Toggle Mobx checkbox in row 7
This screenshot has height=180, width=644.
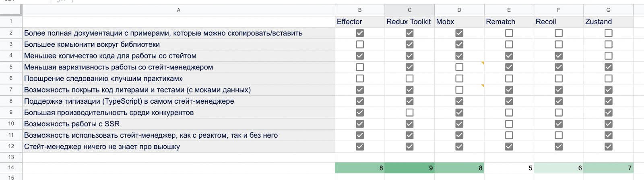[x=459, y=90]
